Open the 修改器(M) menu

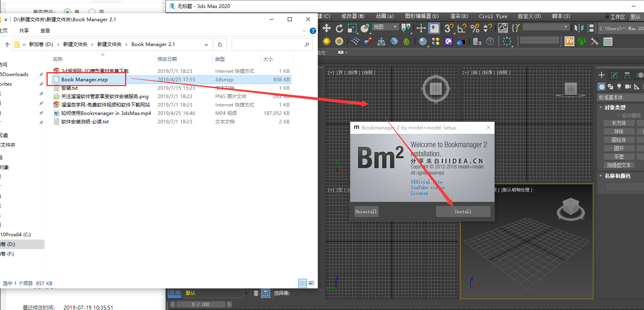point(353,16)
